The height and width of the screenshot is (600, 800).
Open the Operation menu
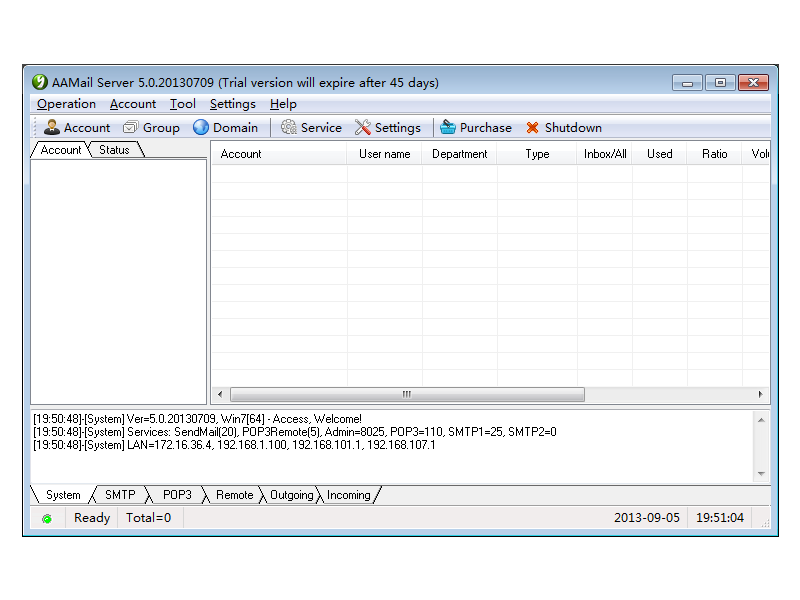click(x=66, y=104)
